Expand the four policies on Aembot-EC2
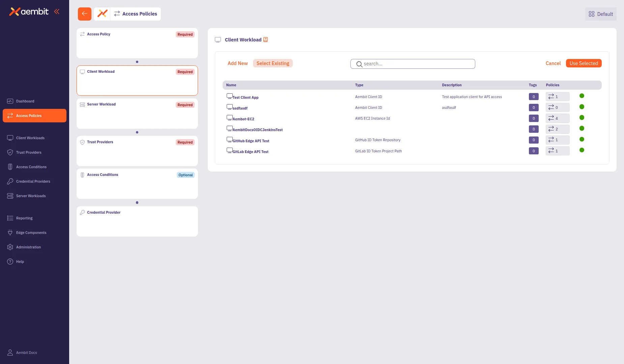 557,118
